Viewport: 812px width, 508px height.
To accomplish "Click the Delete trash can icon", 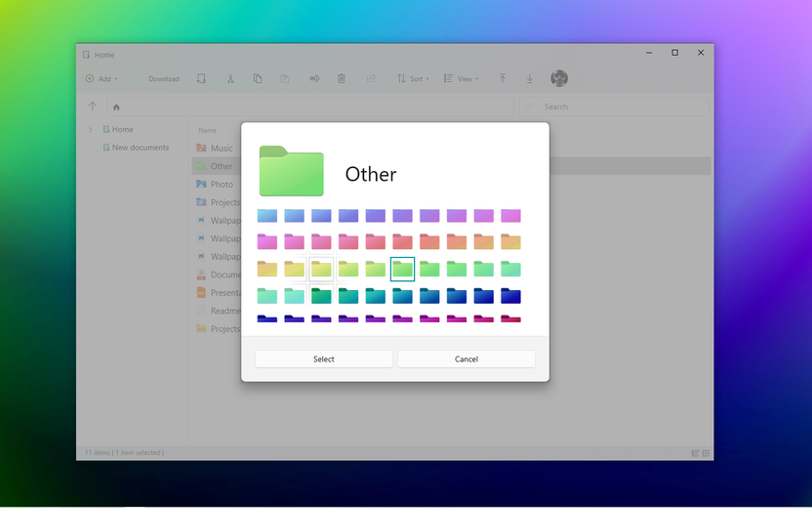I will tap(342, 79).
